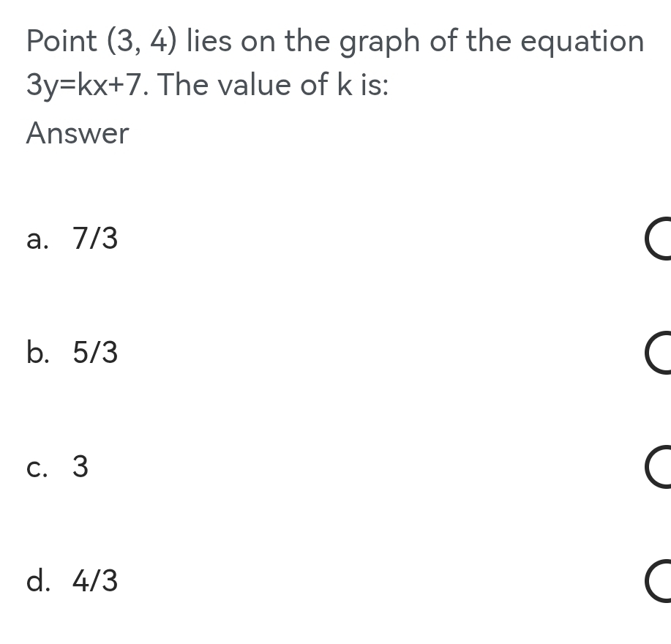Click the option letter d.
Viewport: 671px width, 644px height.
click(35, 582)
